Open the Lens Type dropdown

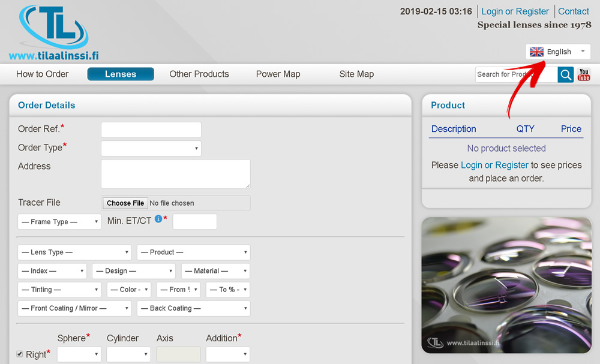pyautogui.click(x=74, y=252)
